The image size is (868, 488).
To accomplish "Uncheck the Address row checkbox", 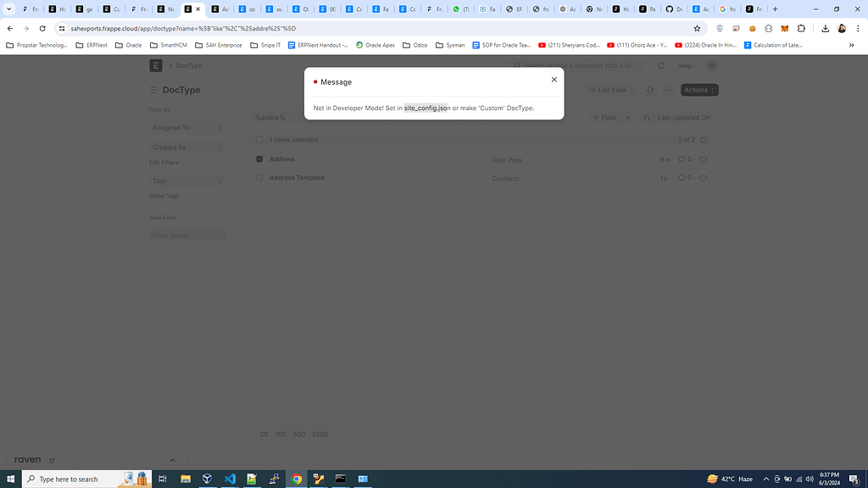I will (259, 158).
